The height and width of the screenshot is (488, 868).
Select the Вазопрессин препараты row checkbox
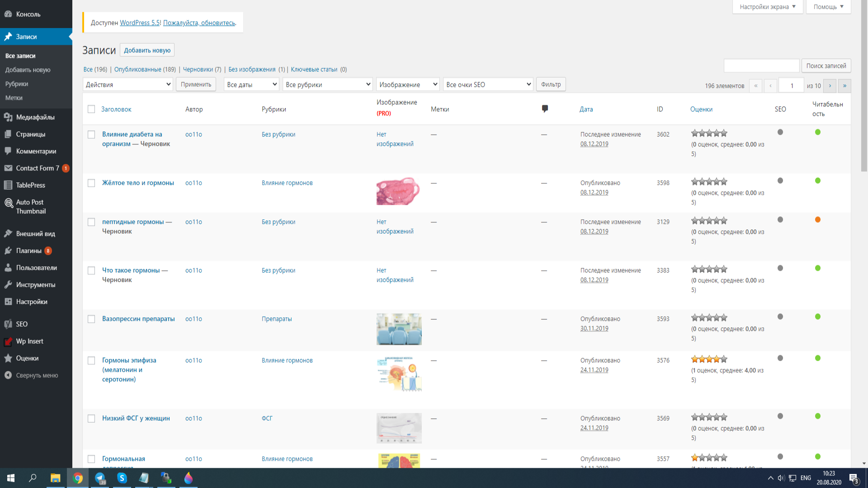[91, 319]
